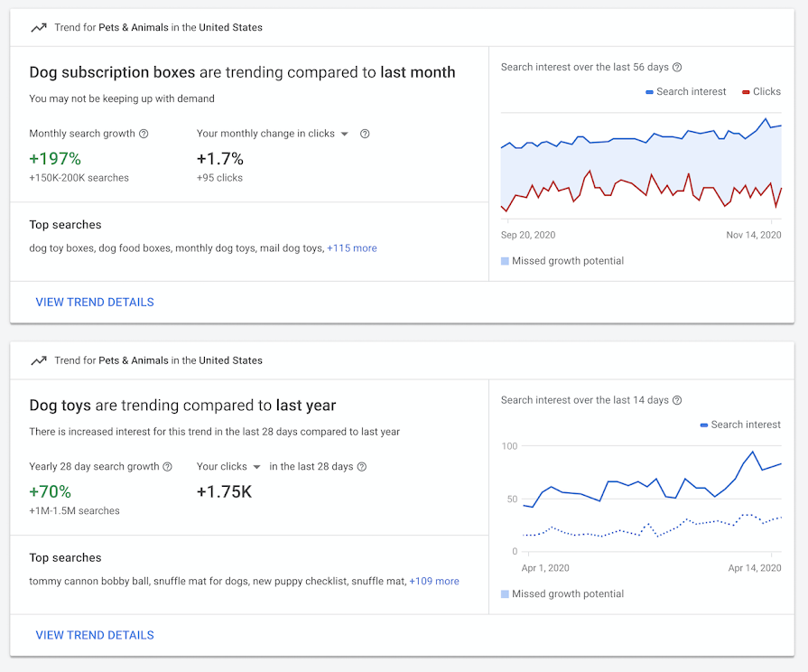Toggle the Search interest legend on the 14-day chart

tap(740, 425)
